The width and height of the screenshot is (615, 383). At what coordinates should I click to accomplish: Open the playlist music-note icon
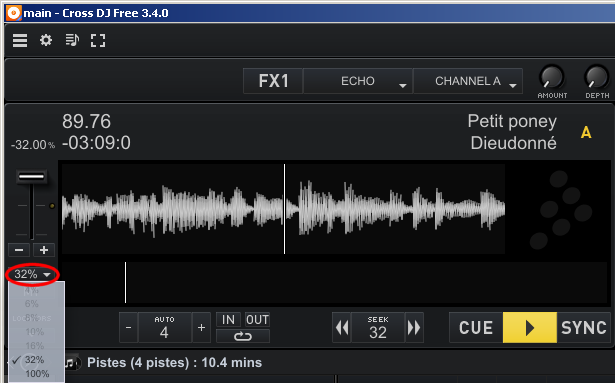pyautogui.click(x=72, y=40)
